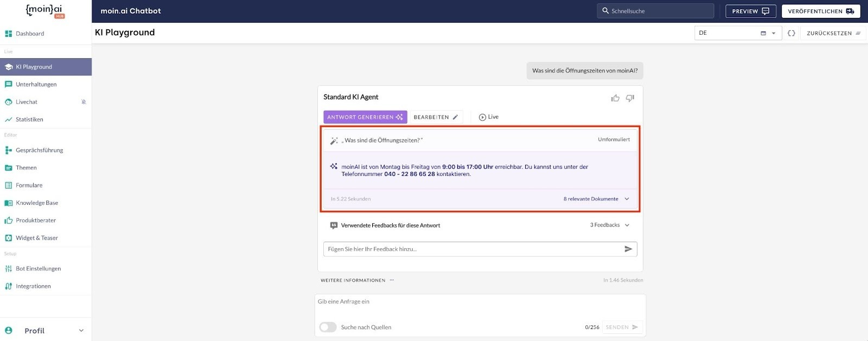
Task: Click the thumbs down icon
Action: [630, 98]
